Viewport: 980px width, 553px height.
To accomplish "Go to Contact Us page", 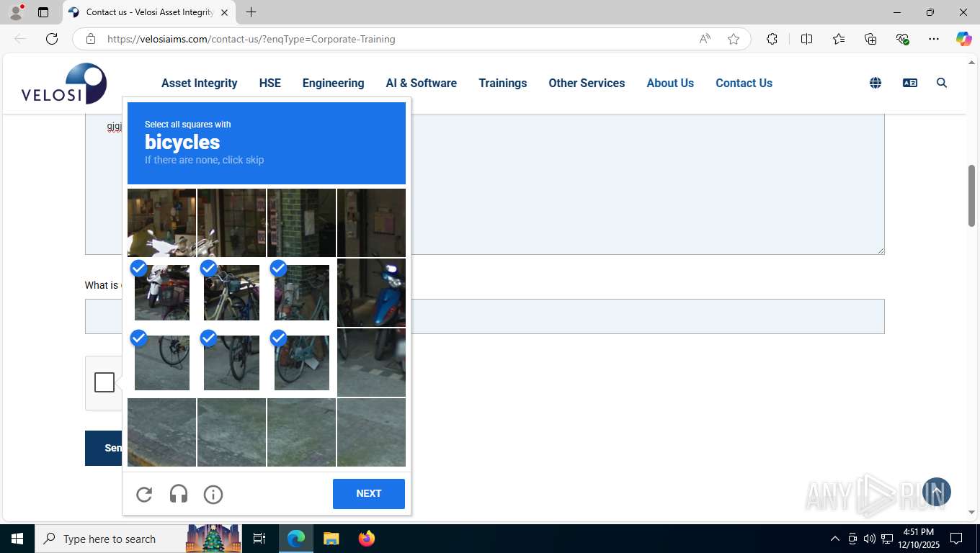I will pos(744,83).
